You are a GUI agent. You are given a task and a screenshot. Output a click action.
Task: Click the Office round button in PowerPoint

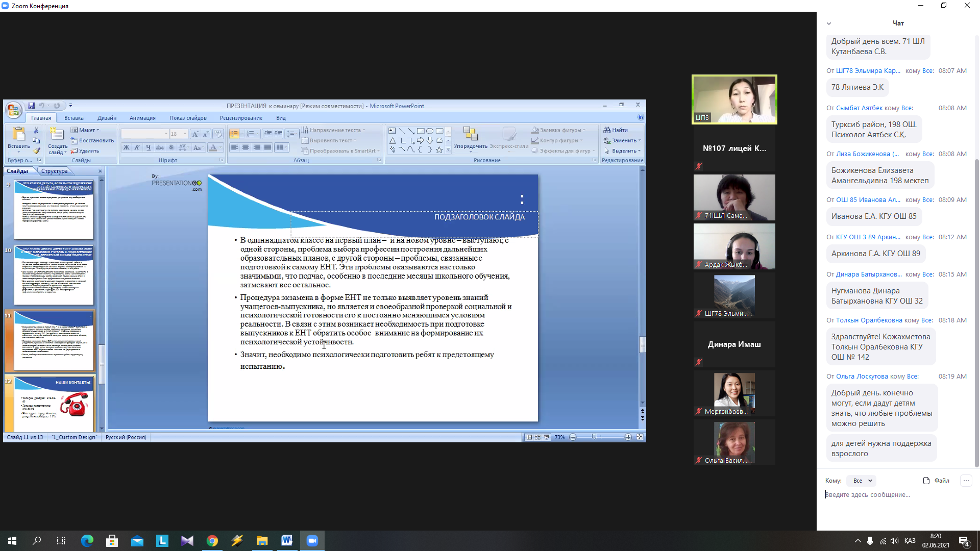[x=14, y=110]
